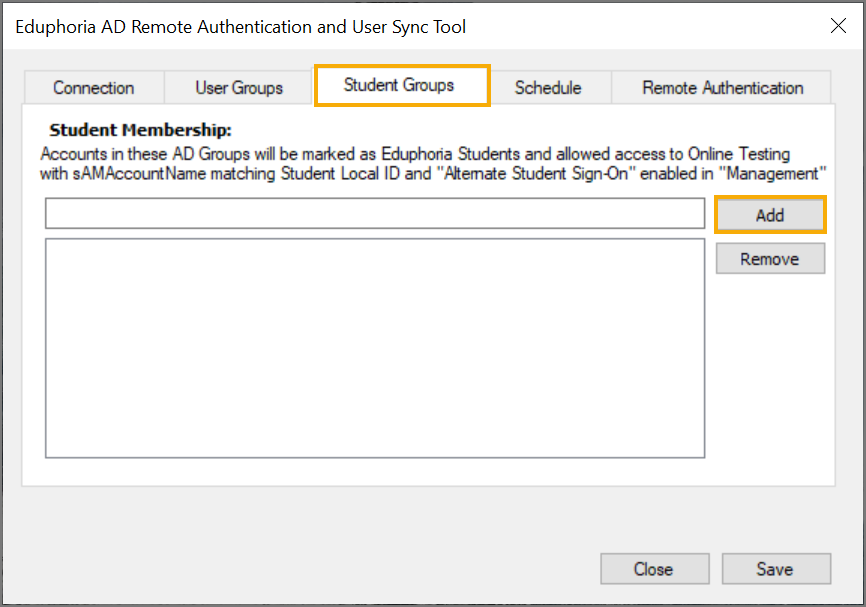This screenshot has height=607, width=866.
Task: Click the Close button at the bottom
Action: [x=654, y=569]
